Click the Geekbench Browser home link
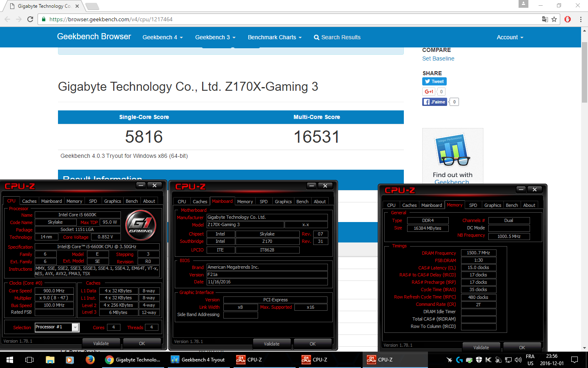This screenshot has width=588, height=368. 94,36
